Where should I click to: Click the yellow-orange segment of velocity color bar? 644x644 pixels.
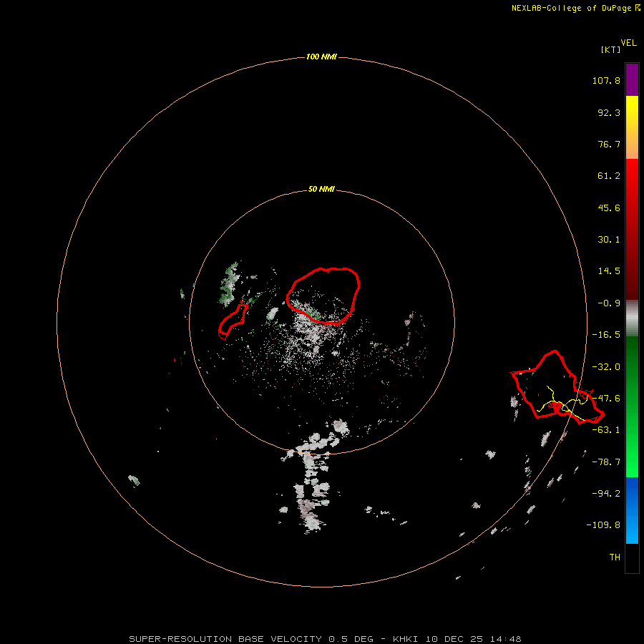[632, 127]
